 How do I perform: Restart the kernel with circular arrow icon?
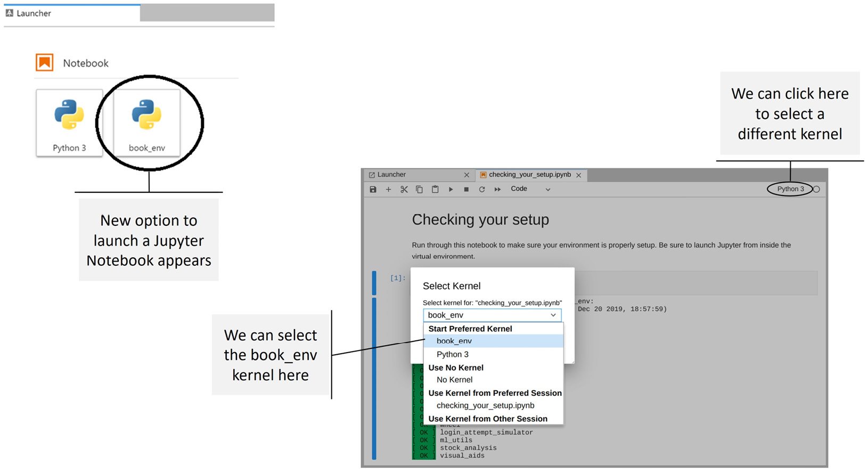coord(482,189)
